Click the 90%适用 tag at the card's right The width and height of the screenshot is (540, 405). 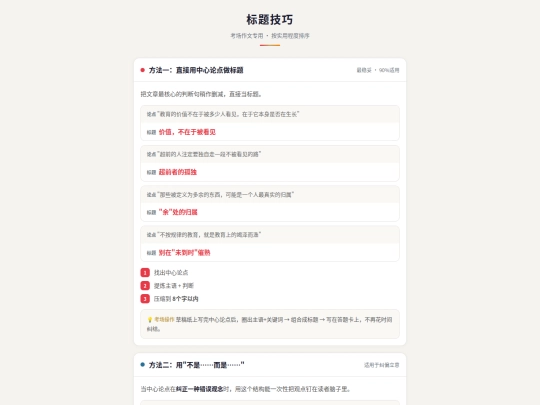[378, 70]
